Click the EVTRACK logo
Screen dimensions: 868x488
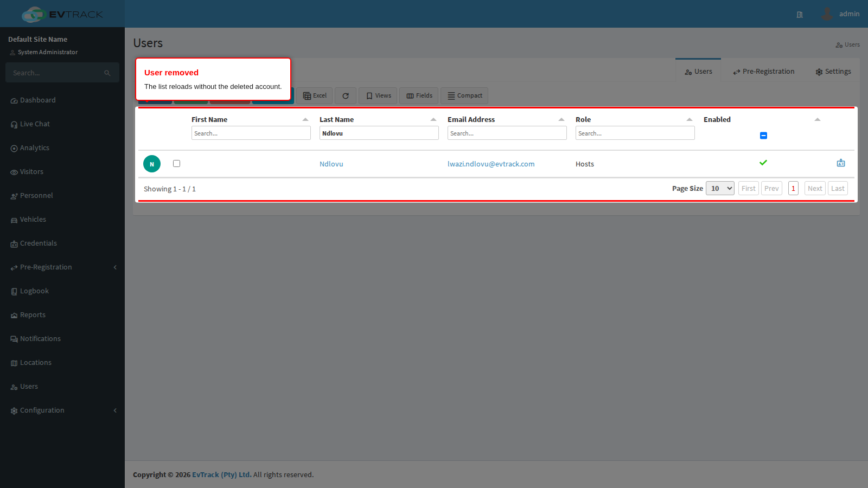pos(62,14)
